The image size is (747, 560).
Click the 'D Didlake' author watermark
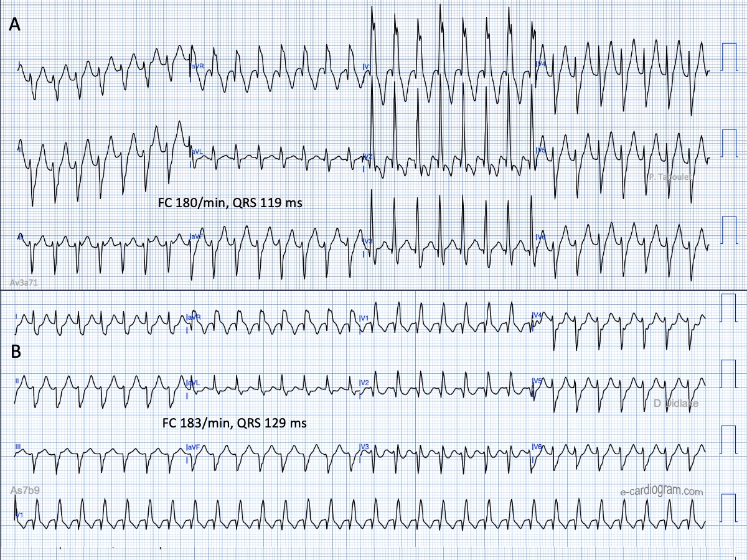coord(675,404)
